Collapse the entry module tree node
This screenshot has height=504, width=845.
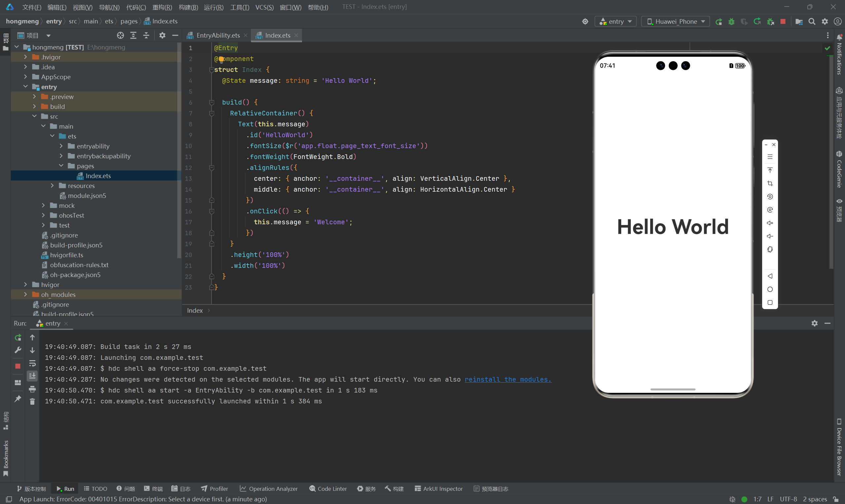pyautogui.click(x=25, y=87)
